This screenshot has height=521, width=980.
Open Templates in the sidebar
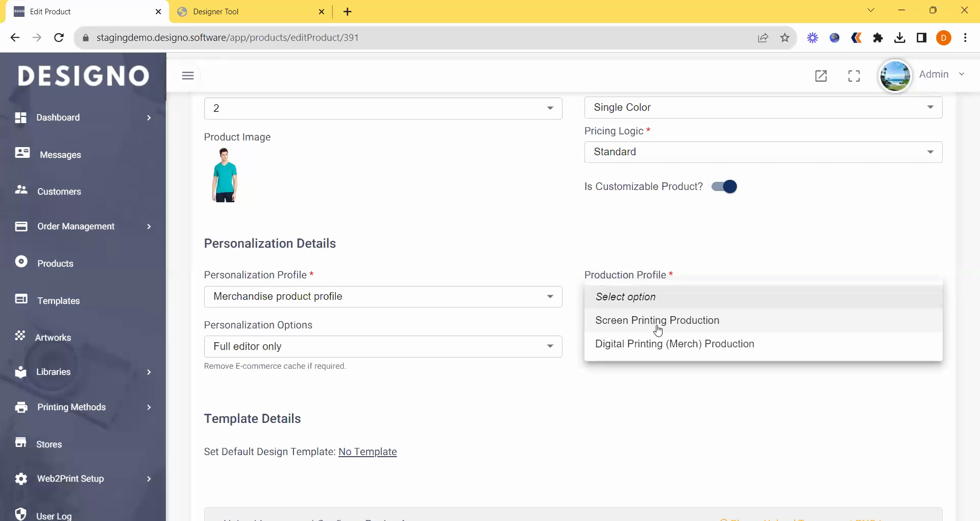coord(58,301)
